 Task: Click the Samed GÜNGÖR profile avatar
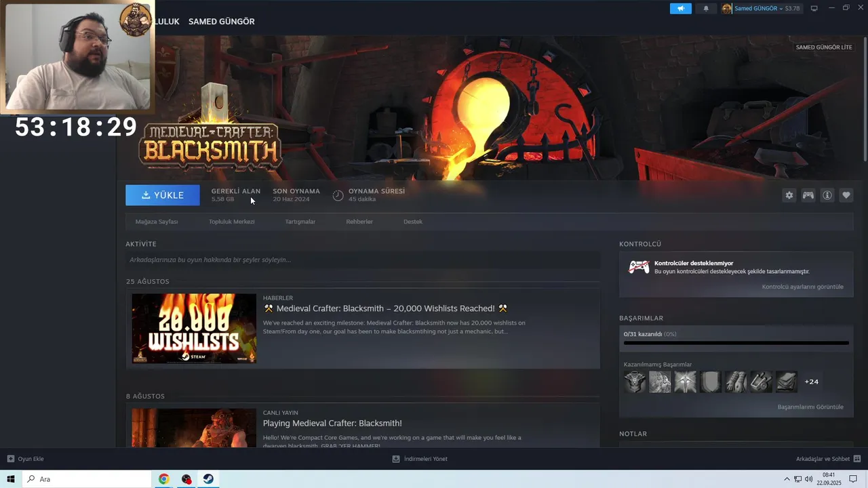tap(727, 9)
